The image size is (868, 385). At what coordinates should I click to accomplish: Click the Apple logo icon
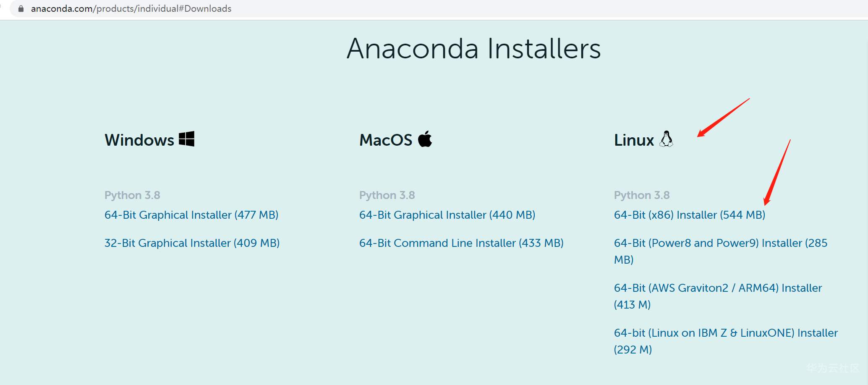425,139
